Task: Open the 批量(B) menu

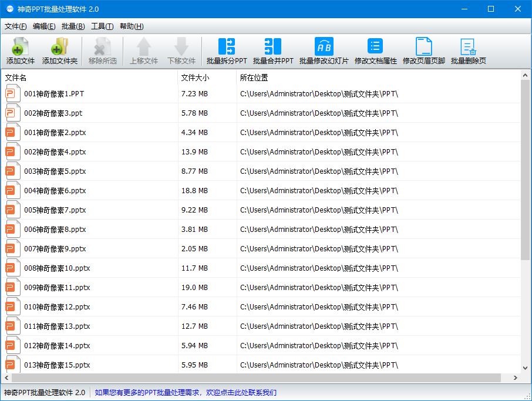Action: (72, 26)
